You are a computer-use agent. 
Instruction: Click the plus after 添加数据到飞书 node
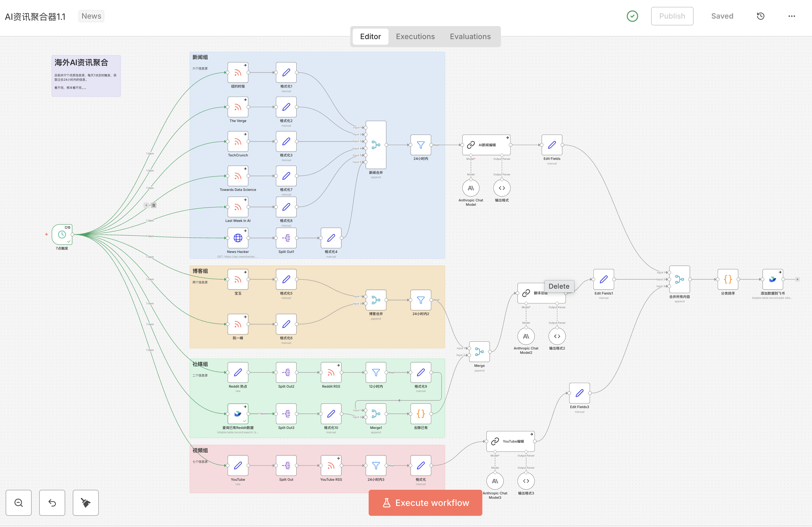tap(797, 279)
